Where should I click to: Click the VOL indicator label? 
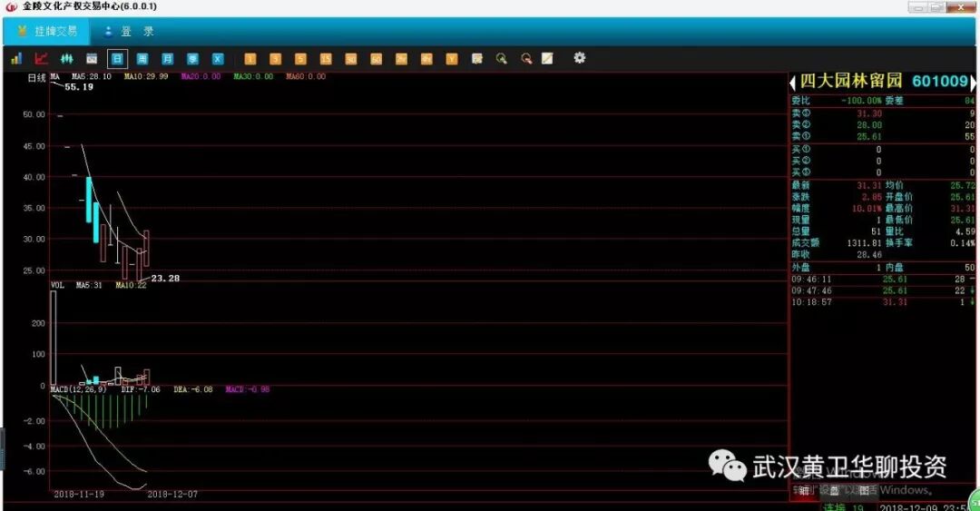click(57, 285)
